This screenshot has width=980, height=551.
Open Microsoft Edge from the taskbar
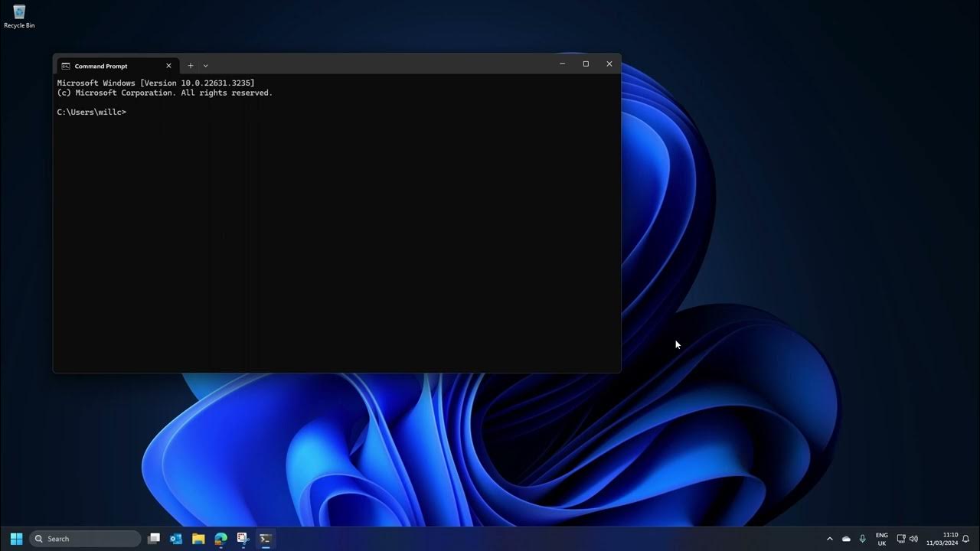pos(220,539)
